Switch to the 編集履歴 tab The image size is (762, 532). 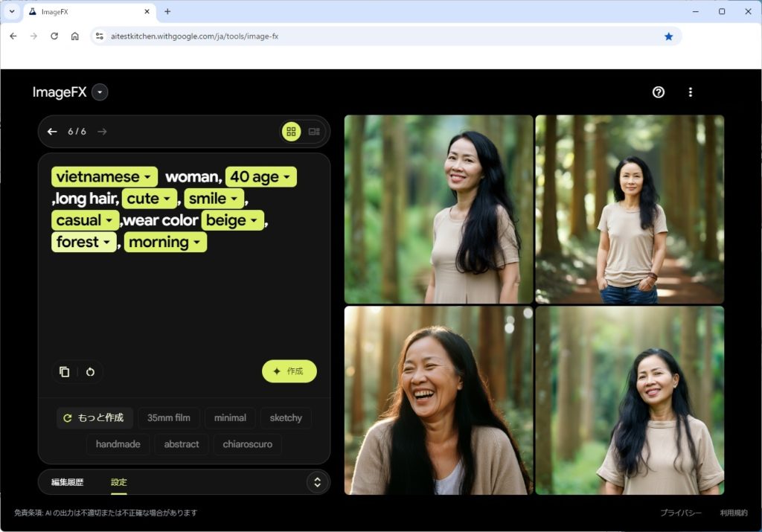[67, 482]
